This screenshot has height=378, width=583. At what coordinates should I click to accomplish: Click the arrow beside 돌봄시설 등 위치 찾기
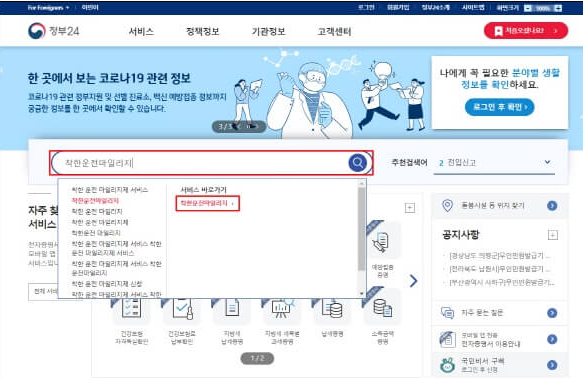tap(552, 206)
